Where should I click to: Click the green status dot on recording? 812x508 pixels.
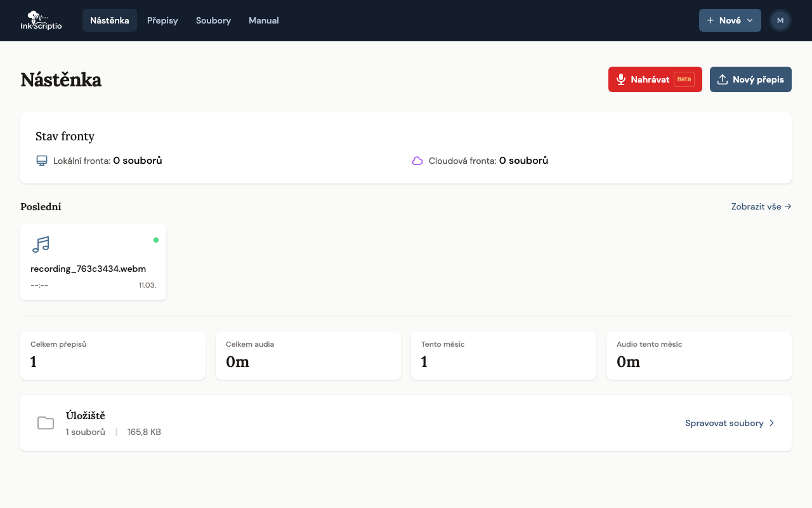[x=156, y=240]
